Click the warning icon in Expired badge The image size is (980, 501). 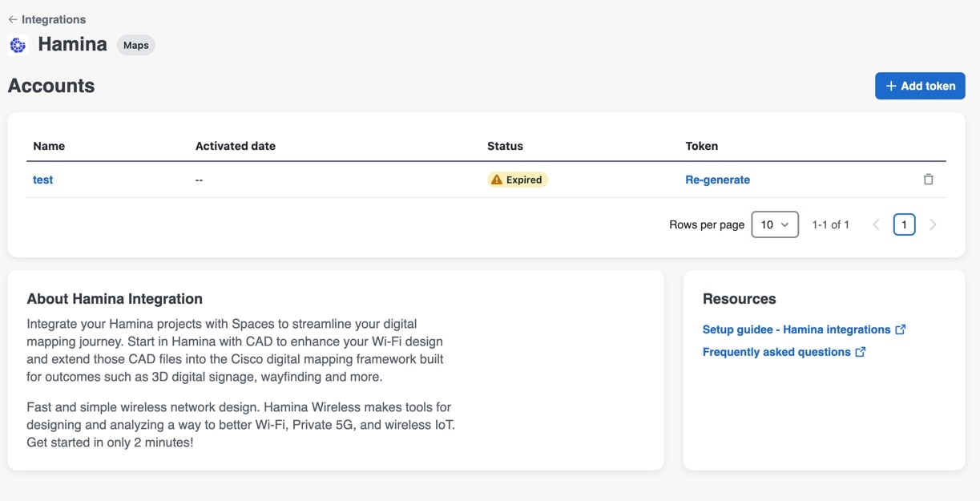[x=497, y=180]
